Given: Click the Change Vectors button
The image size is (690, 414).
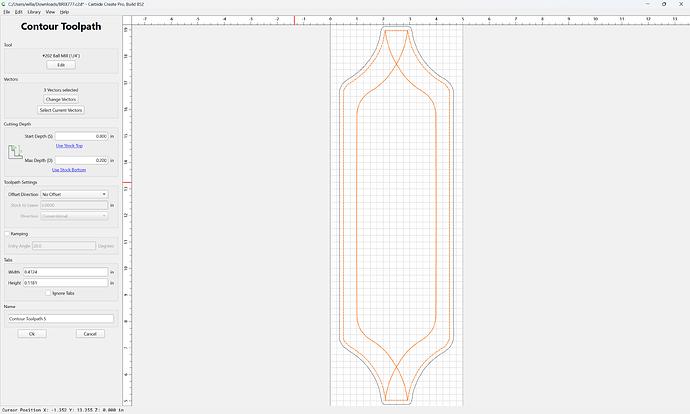Looking at the screenshot, I should point(61,99).
